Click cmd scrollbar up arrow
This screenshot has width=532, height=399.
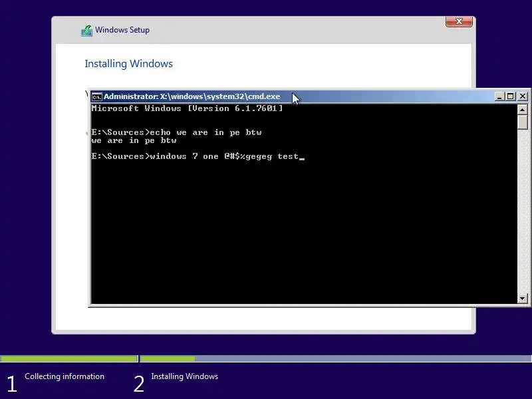pos(522,109)
